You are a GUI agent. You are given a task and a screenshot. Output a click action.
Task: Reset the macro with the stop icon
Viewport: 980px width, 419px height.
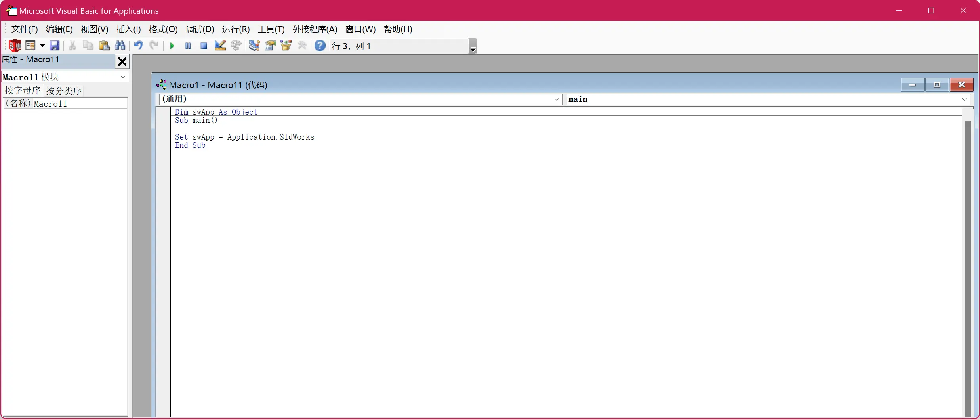tap(204, 46)
